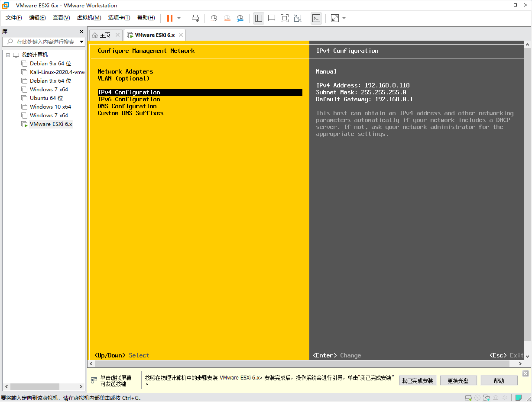
Task: Click VLAN (optional) in the ESXi menu
Action: pyautogui.click(x=123, y=78)
